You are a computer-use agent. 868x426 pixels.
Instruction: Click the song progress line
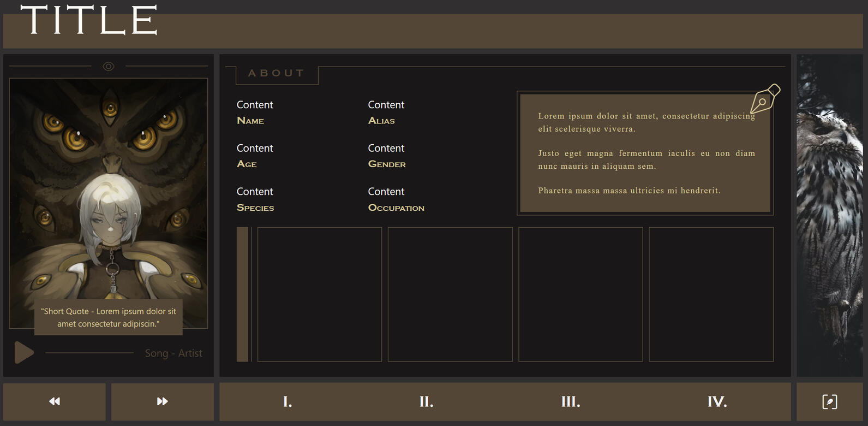point(89,353)
